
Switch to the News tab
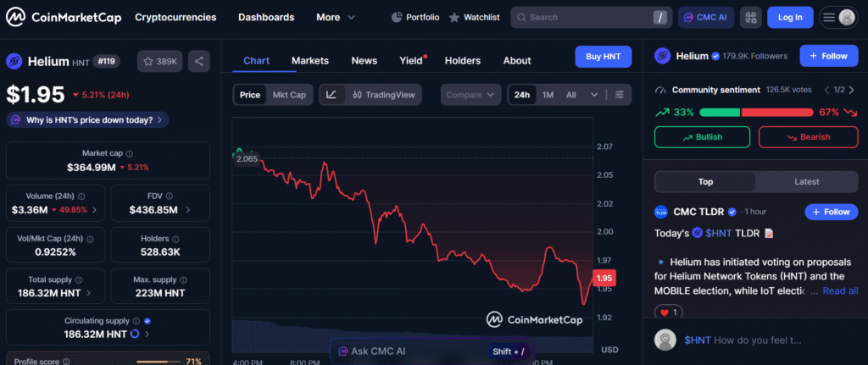364,61
